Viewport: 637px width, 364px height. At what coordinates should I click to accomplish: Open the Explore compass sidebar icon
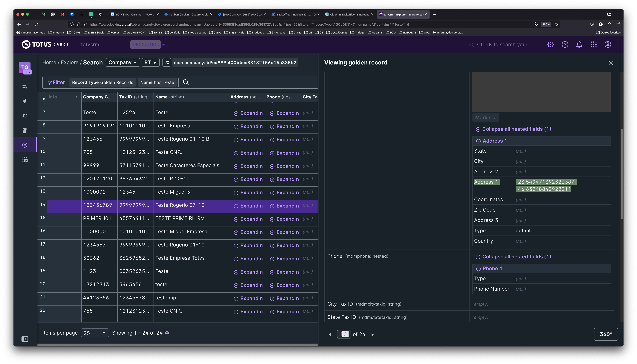(x=25, y=145)
